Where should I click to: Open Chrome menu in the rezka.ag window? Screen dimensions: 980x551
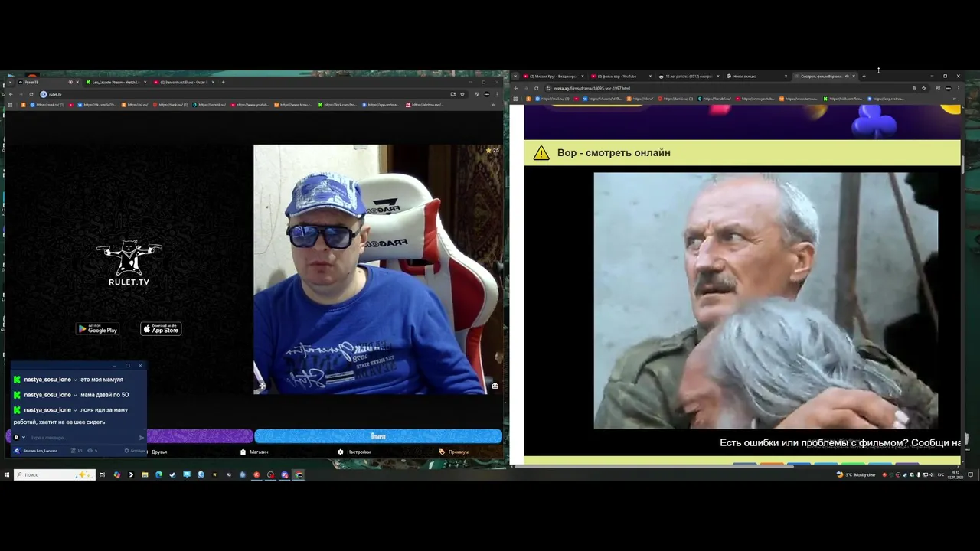959,88
